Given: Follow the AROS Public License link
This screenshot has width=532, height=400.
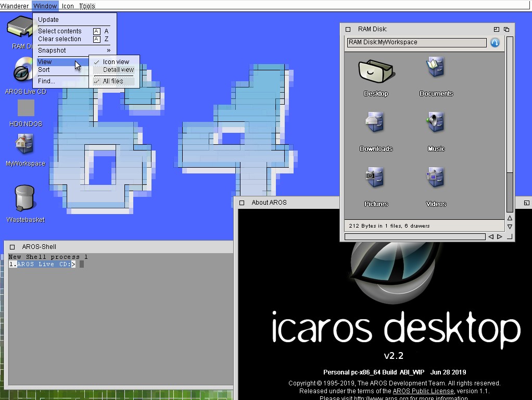Looking at the screenshot, I should pyautogui.click(x=423, y=391).
